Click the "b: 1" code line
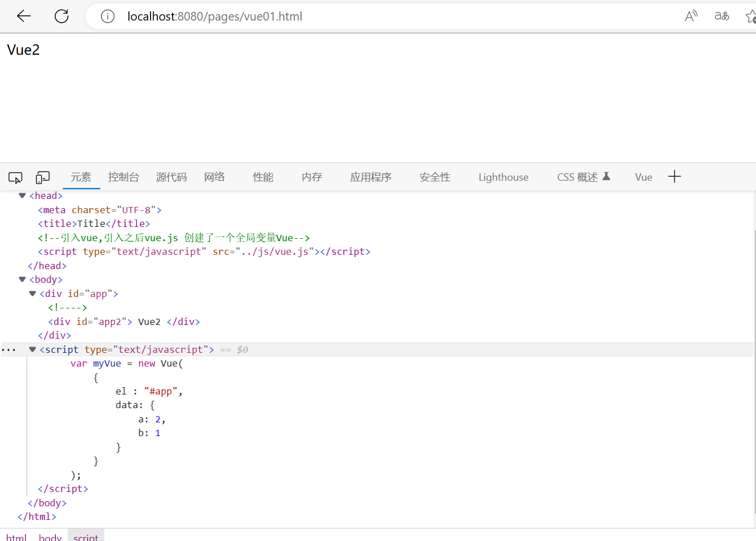This screenshot has height=541, width=756. click(x=149, y=433)
